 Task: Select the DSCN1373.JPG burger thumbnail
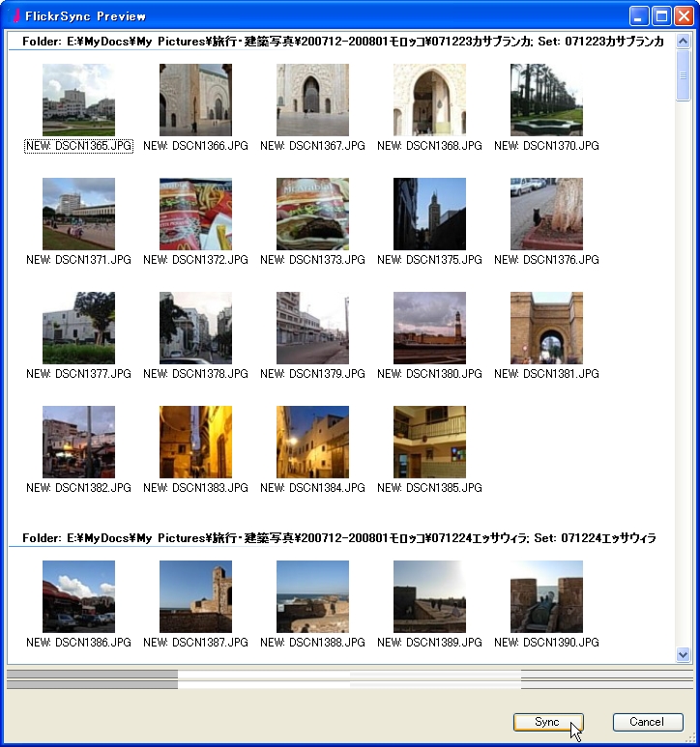click(x=312, y=214)
